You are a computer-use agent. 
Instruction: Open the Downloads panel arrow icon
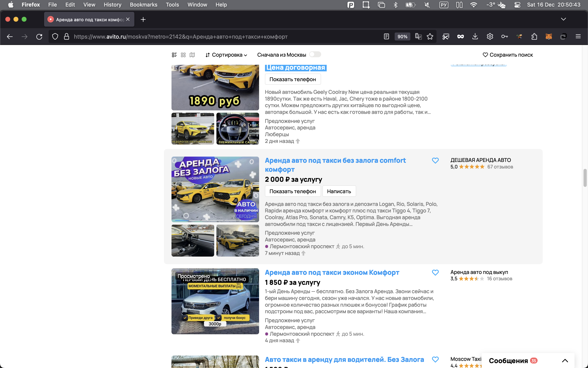[475, 37]
